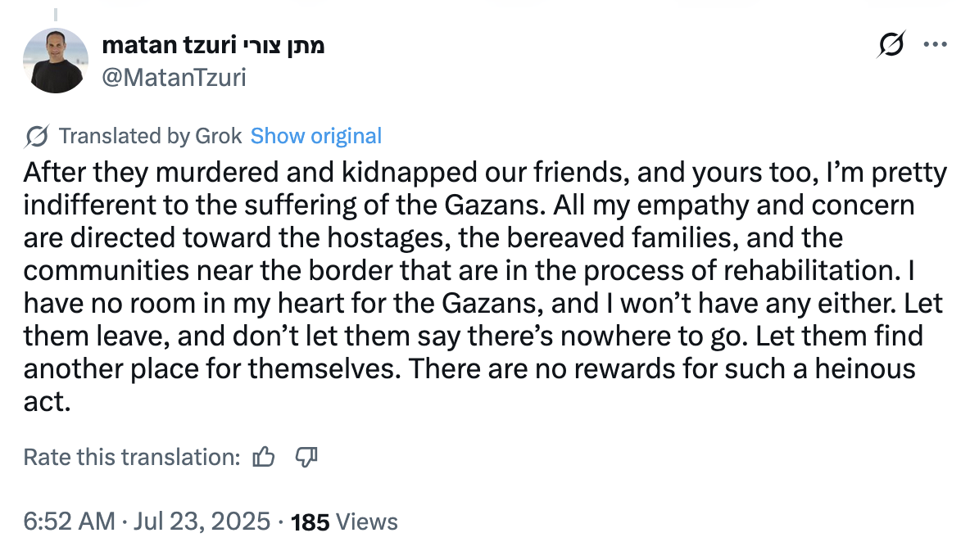Click the Grok logo beside Translated by Grok
Viewport: 970px width, 560px height.
[36, 136]
